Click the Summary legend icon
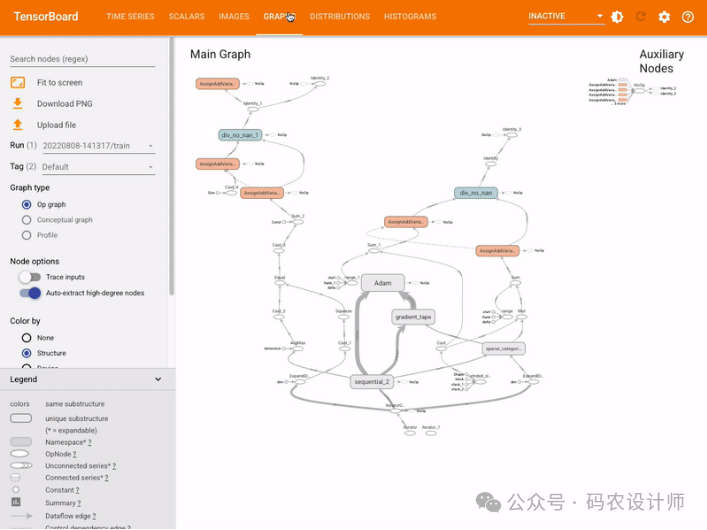Viewport: 707px width, 530px height. (16, 502)
